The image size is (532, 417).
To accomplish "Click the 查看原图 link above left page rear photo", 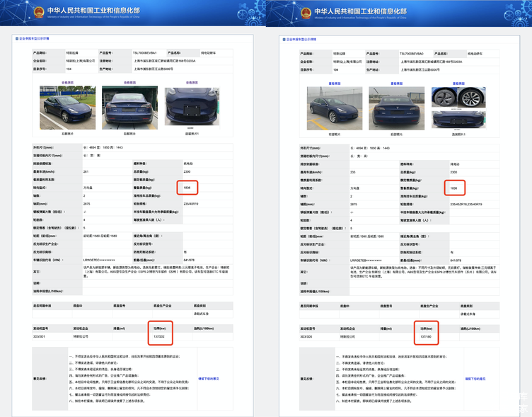I will pyautogui.click(x=129, y=83).
